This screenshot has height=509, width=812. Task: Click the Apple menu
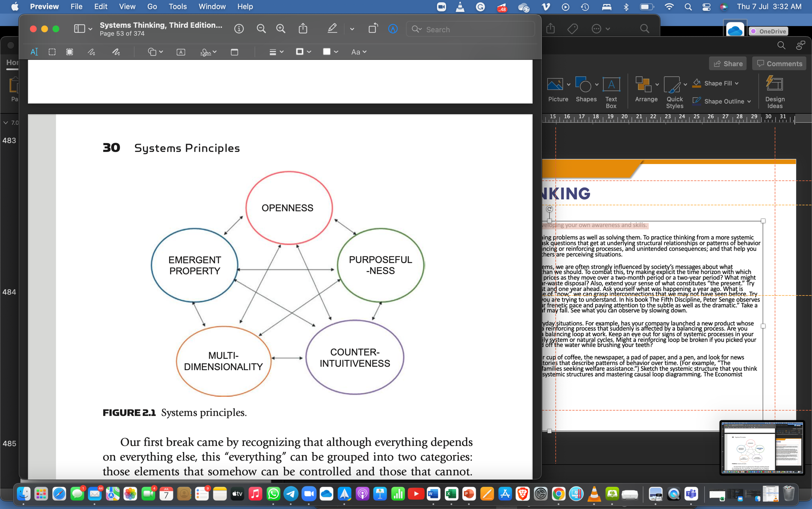(15, 6)
